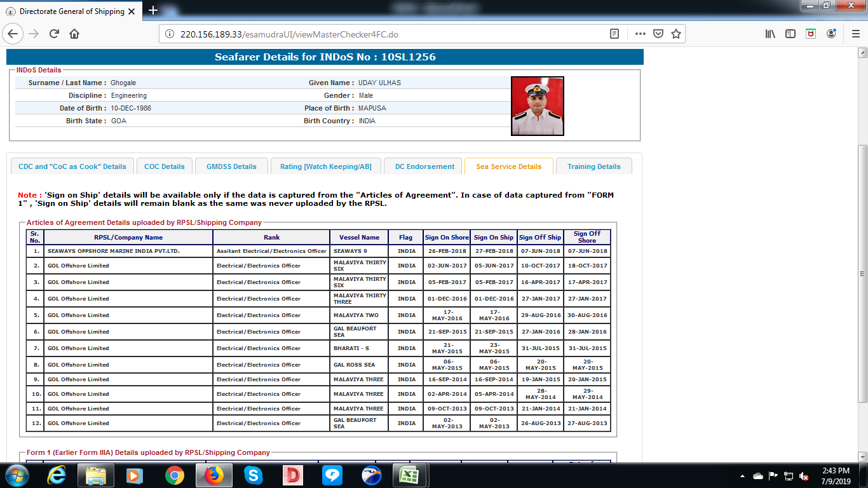868x488 pixels.
Task: Open the page actions three-dots menu
Action: click(640, 34)
